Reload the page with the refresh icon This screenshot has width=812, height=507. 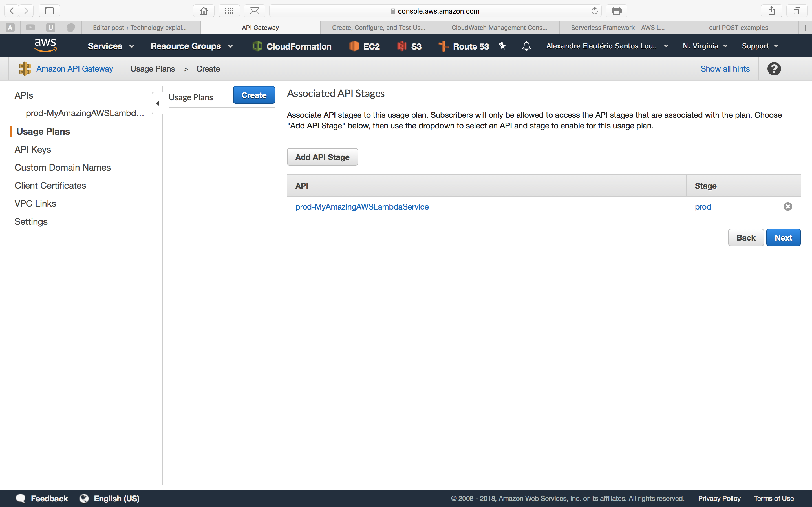[x=594, y=11]
